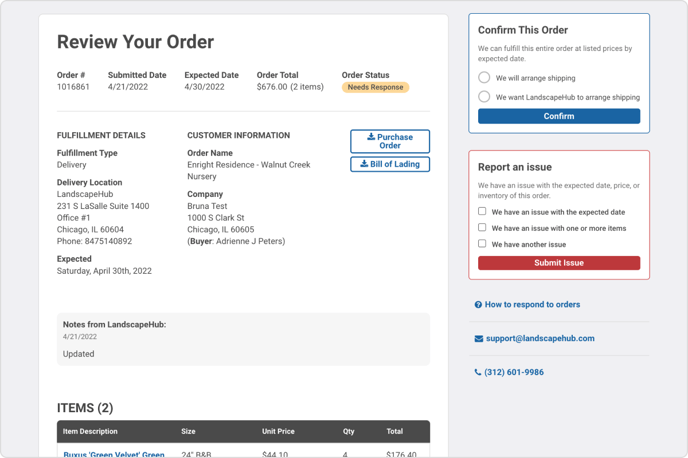Click the Total column header
Viewport: 688px width, 458px height.
click(394, 431)
